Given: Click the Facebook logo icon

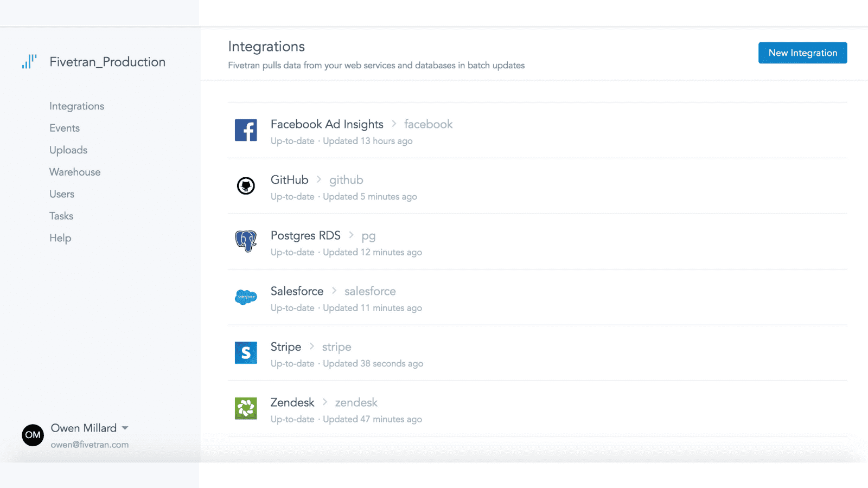Looking at the screenshot, I should (246, 130).
